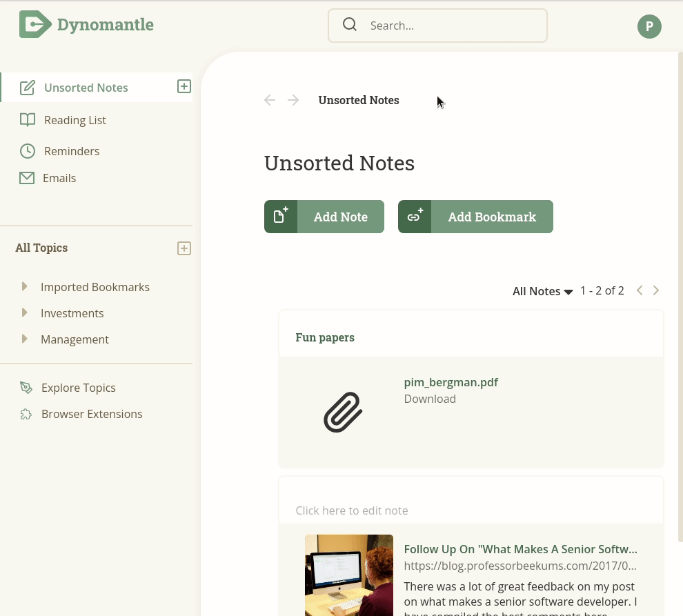This screenshot has width=683, height=616.
Task: Click the plus icon beside Unsorted Notes
Action: 184,86
